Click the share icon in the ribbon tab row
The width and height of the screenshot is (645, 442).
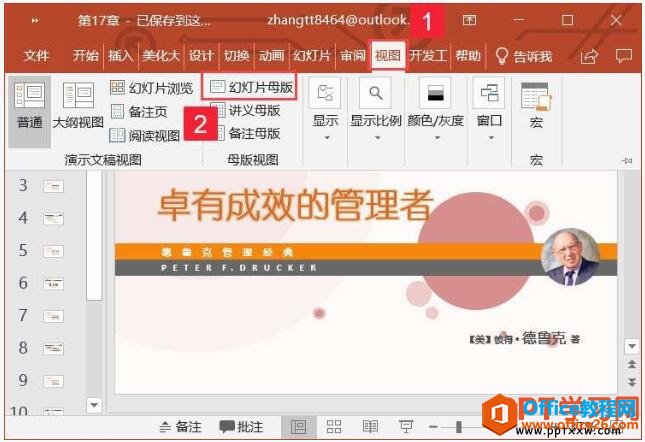(589, 56)
